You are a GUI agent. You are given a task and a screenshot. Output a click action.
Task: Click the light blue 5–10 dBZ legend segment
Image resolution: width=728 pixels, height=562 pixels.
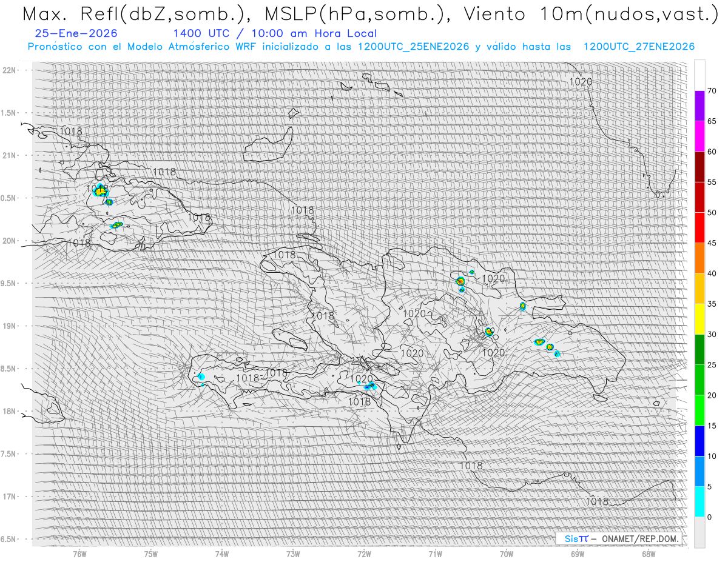pyautogui.click(x=699, y=471)
